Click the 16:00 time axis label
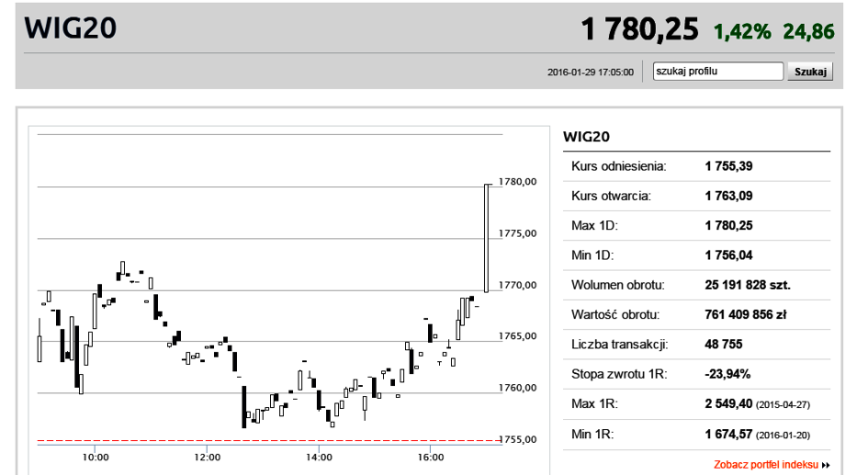Screen dimensions: 868x475 [431, 458]
